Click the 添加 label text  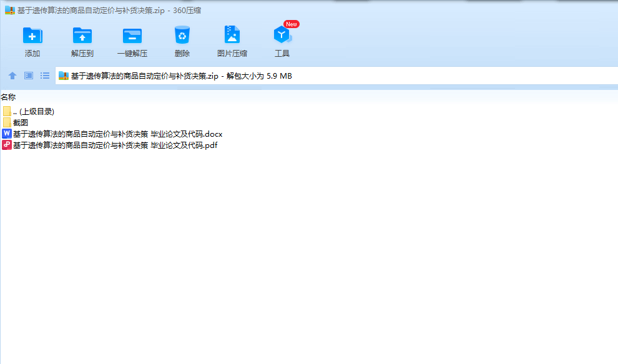point(32,54)
